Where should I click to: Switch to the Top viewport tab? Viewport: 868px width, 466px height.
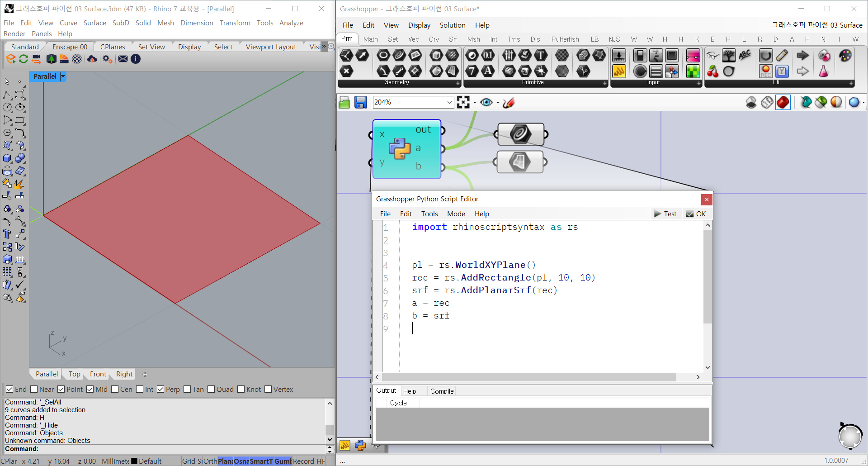coord(74,374)
